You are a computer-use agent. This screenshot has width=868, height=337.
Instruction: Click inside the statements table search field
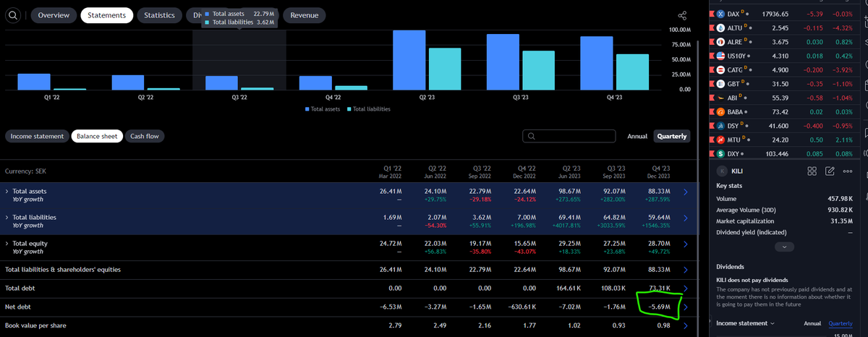pos(569,136)
